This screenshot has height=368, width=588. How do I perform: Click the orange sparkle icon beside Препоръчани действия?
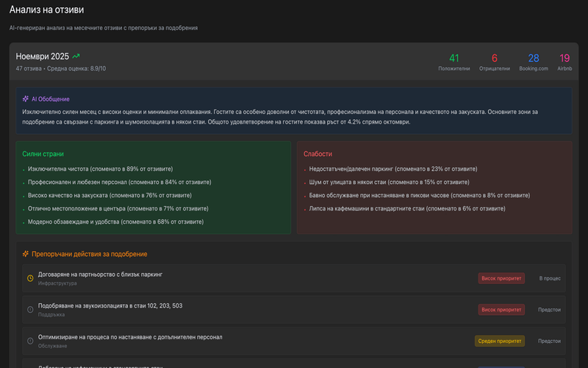[26, 254]
